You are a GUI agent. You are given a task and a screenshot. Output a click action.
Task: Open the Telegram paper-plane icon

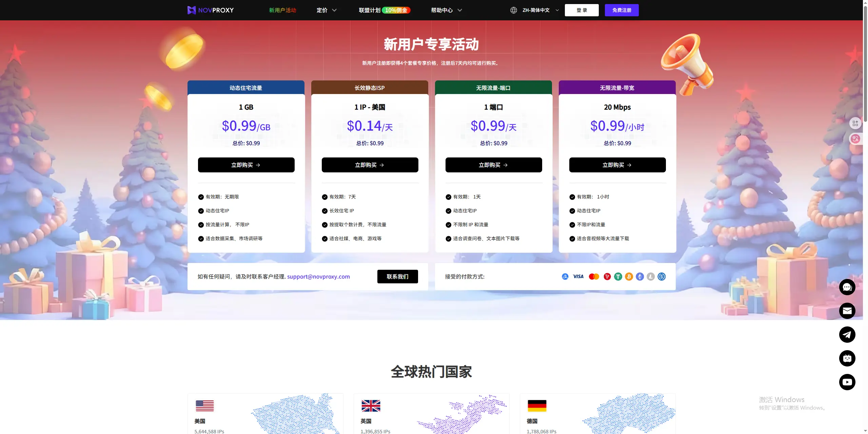pyautogui.click(x=847, y=335)
